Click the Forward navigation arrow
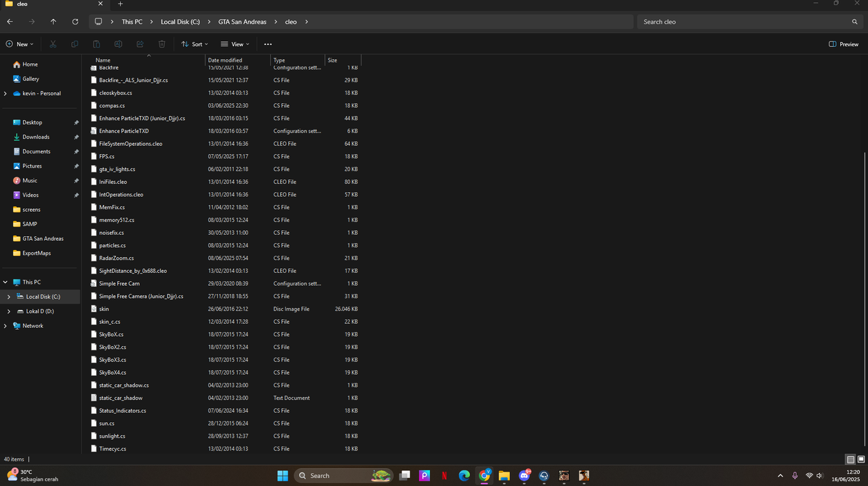 31,22
